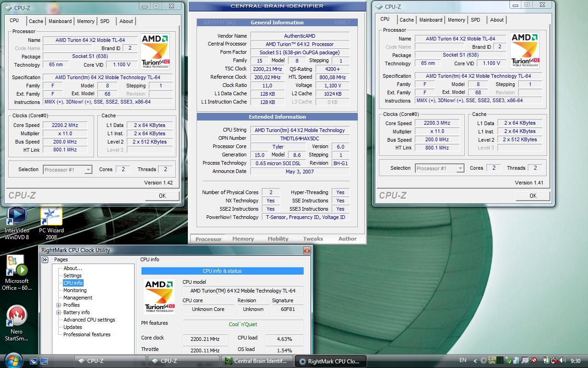Click the red prohibited-sign tray icon

pyautogui.click(x=534, y=360)
